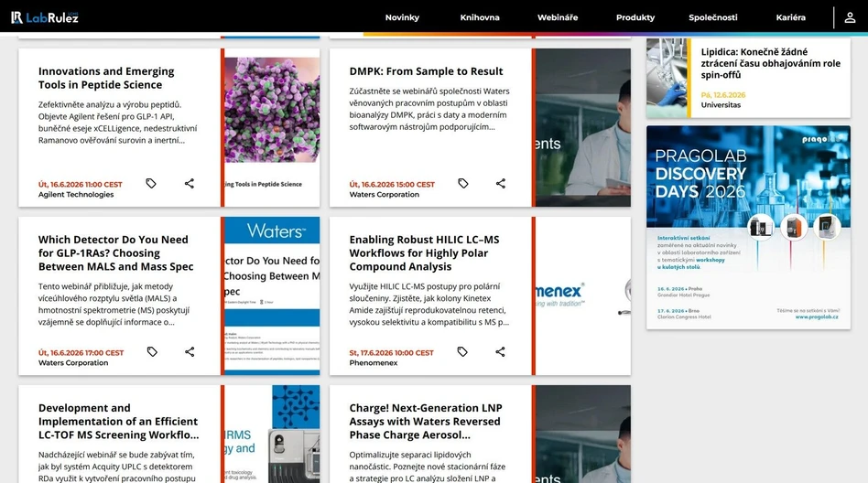
Task: Open the Produkty menu
Action: point(635,17)
